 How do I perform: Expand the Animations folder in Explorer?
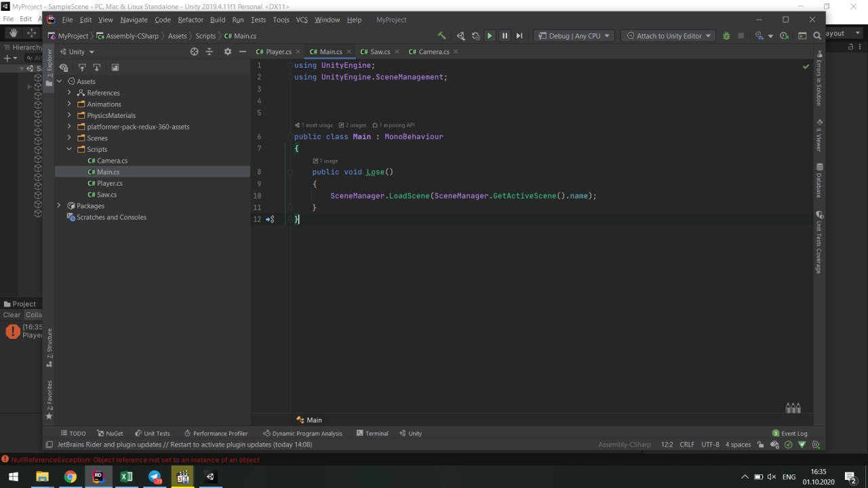[x=69, y=104]
